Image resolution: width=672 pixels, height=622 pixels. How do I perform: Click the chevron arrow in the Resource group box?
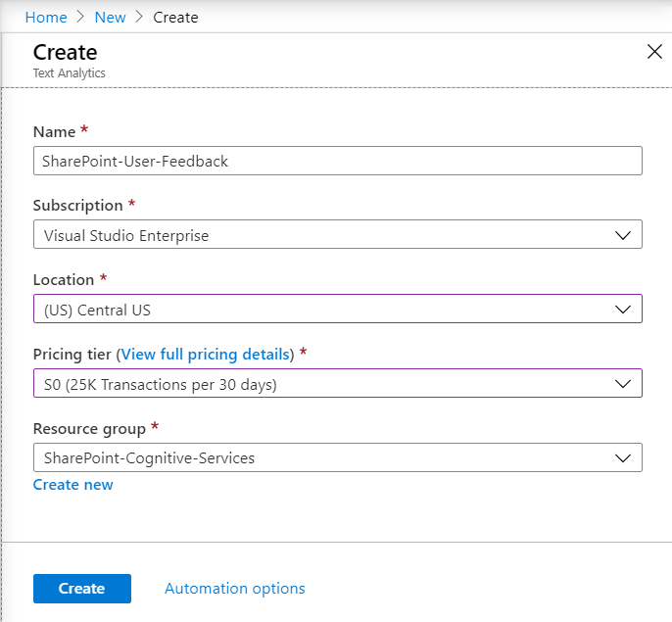coord(623,457)
